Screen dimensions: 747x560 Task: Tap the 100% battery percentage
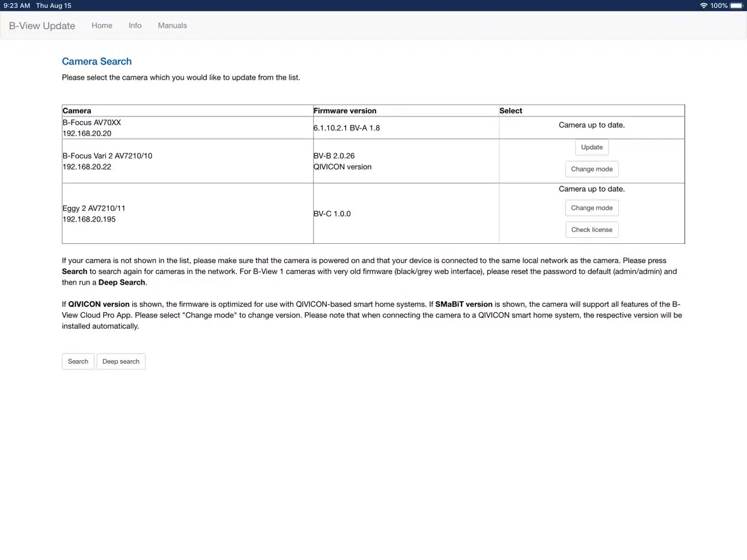point(719,6)
